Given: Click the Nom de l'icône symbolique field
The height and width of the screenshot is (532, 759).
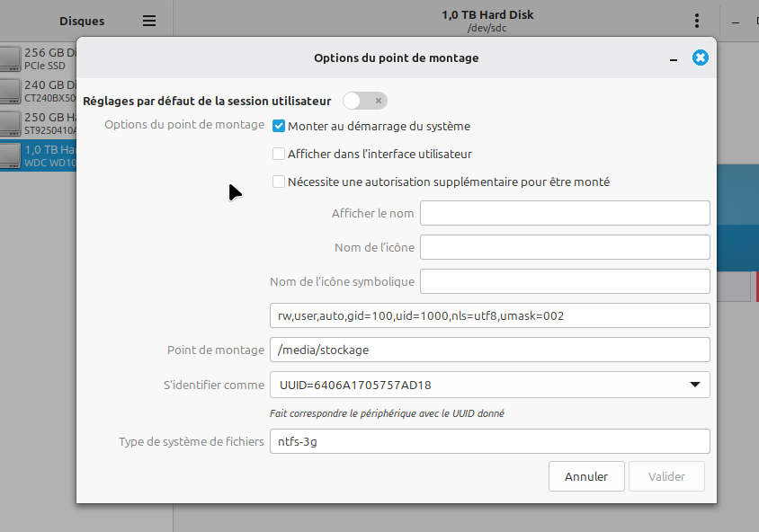Looking at the screenshot, I should tap(565, 281).
